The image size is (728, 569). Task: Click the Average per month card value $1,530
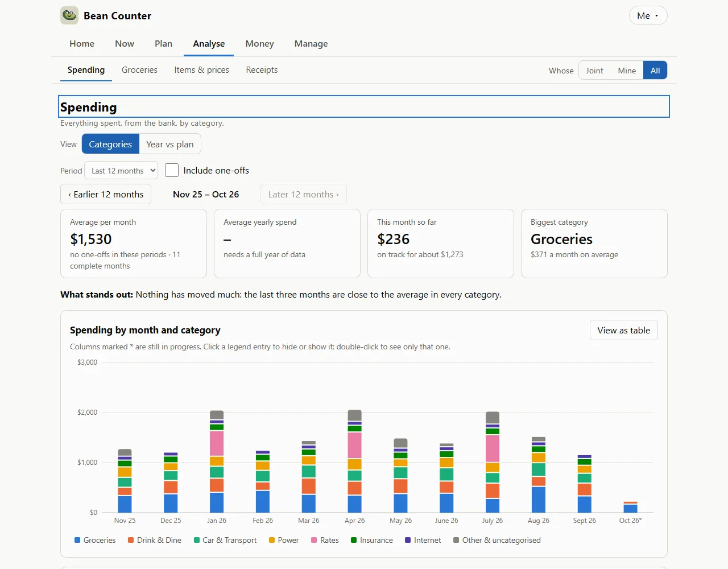pyautogui.click(x=91, y=239)
